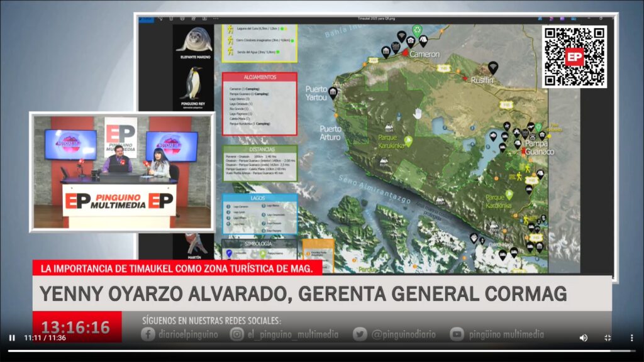Viewport: 644px width, 362px height.
Task: Click the 11:11 / 11:36 elapsed time display
Action: [x=45, y=337]
